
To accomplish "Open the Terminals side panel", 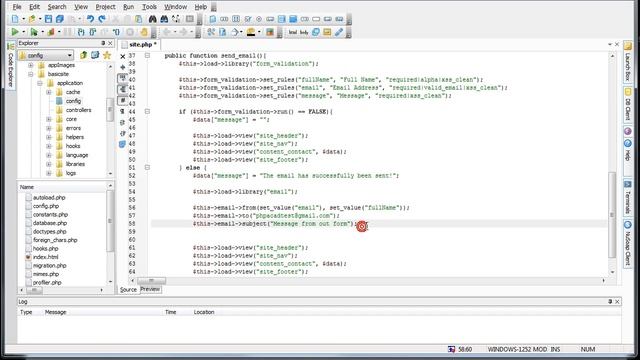I will (628, 198).
